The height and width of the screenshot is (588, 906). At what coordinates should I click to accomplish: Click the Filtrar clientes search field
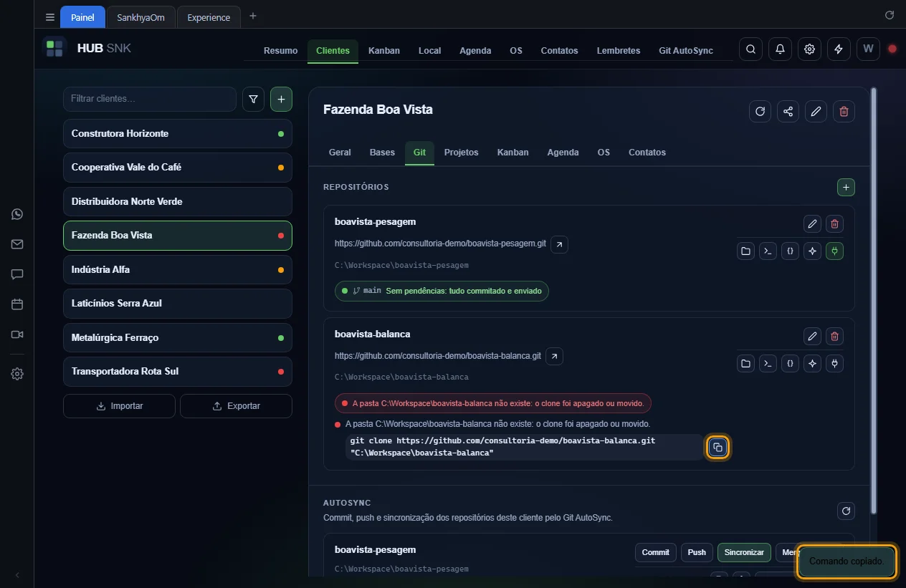pos(150,100)
